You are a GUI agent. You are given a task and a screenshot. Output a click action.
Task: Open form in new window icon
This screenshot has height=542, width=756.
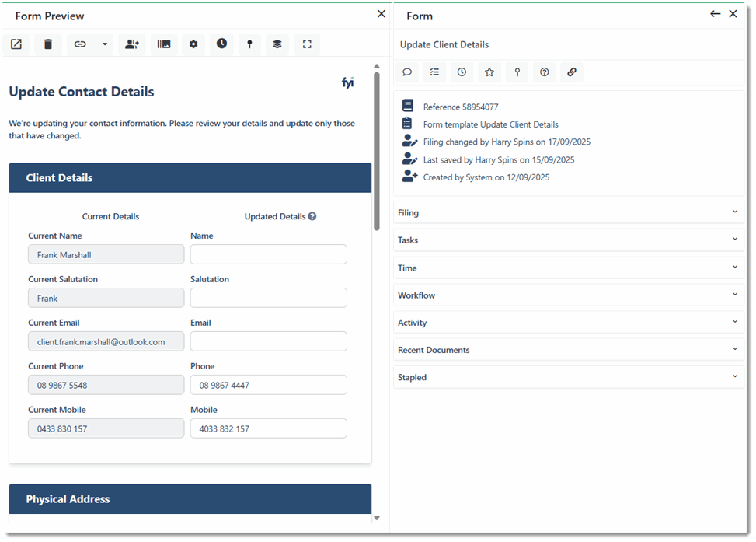(x=16, y=44)
